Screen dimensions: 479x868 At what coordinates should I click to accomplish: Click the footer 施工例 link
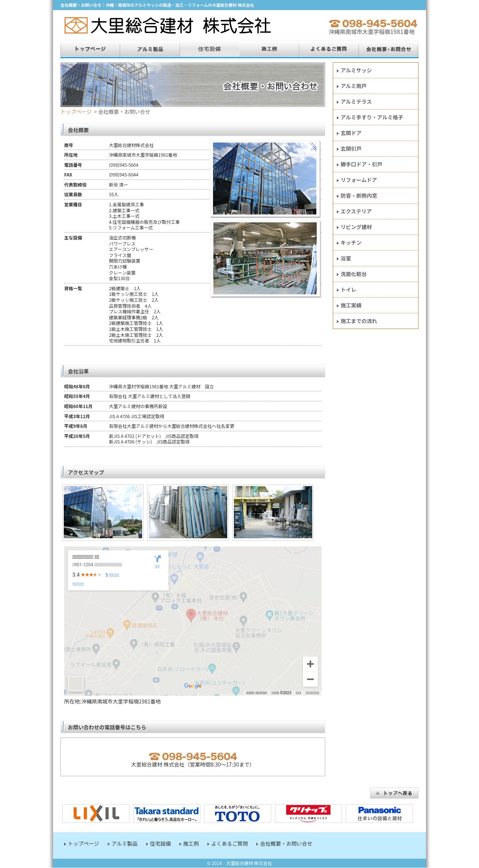pos(189,844)
